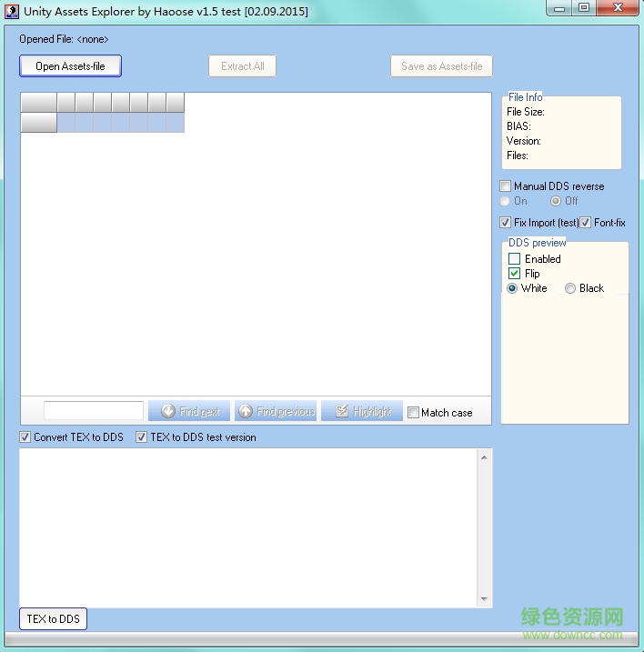Click the search text input field
The height and width of the screenshot is (652, 644).
tap(94, 411)
